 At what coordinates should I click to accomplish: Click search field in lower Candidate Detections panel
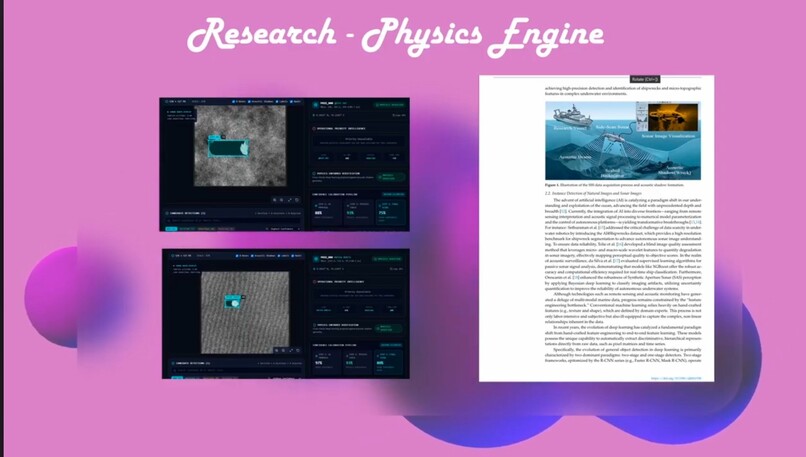(x=237, y=370)
